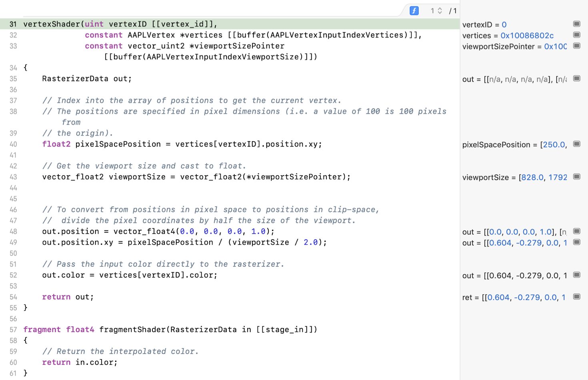This screenshot has width=588, height=380.
Task: Show value popup icon for vertices row
Action: (576, 35)
